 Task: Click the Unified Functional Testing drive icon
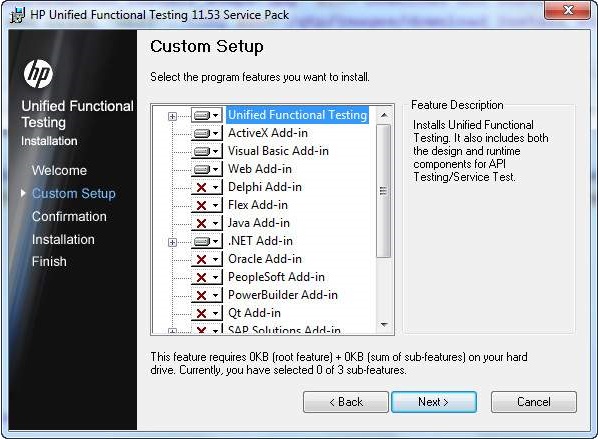point(203,115)
